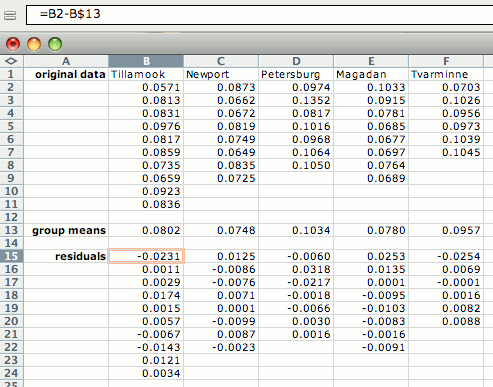Click the select-all diamond corner of the sheet
The image size is (493, 387).
click(11, 61)
